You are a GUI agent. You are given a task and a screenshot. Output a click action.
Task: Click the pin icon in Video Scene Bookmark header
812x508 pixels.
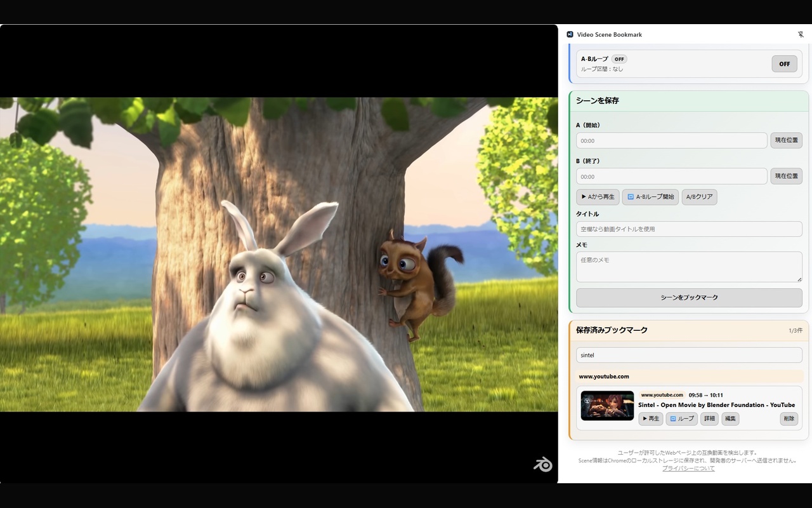pyautogui.click(x=801, y=34)
